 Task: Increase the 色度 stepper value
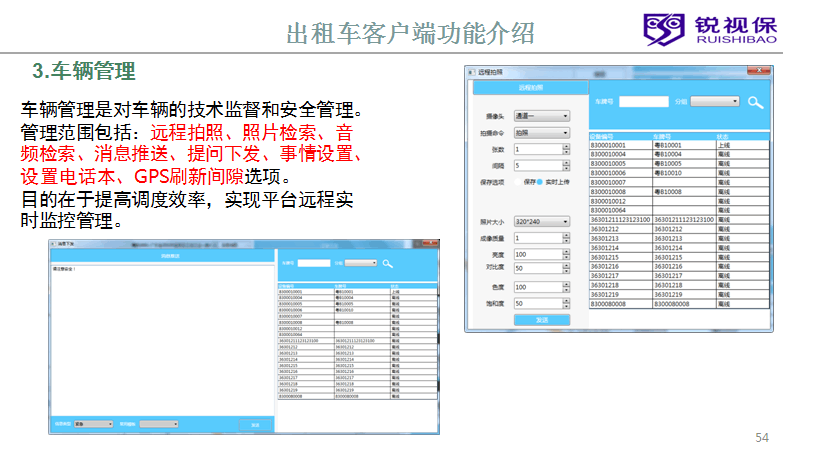(566, 285)
